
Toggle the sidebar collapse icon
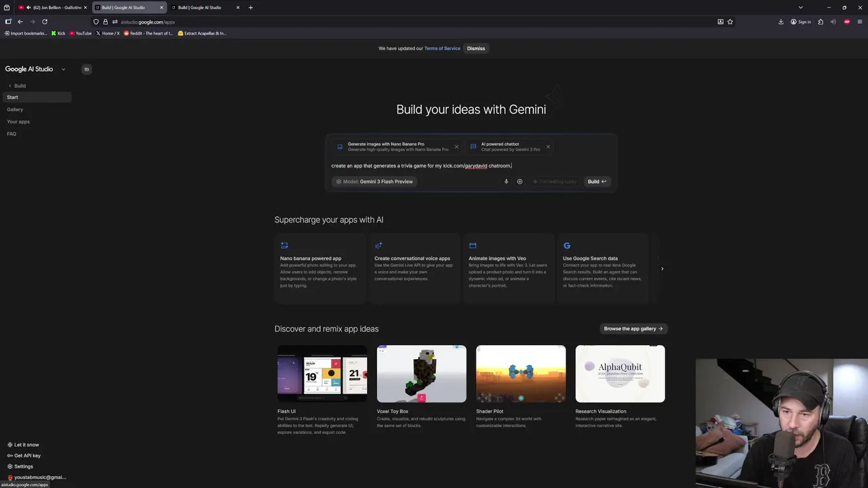[86, 69]
